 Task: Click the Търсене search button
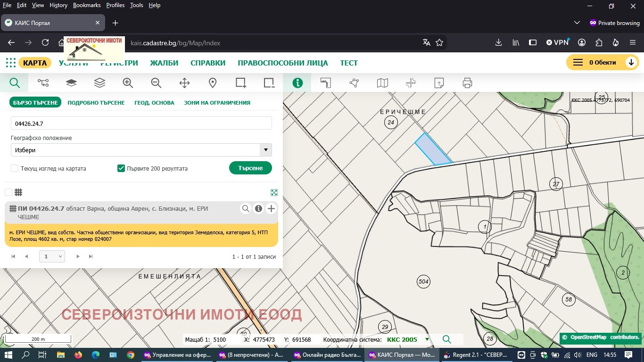point(250,168)
